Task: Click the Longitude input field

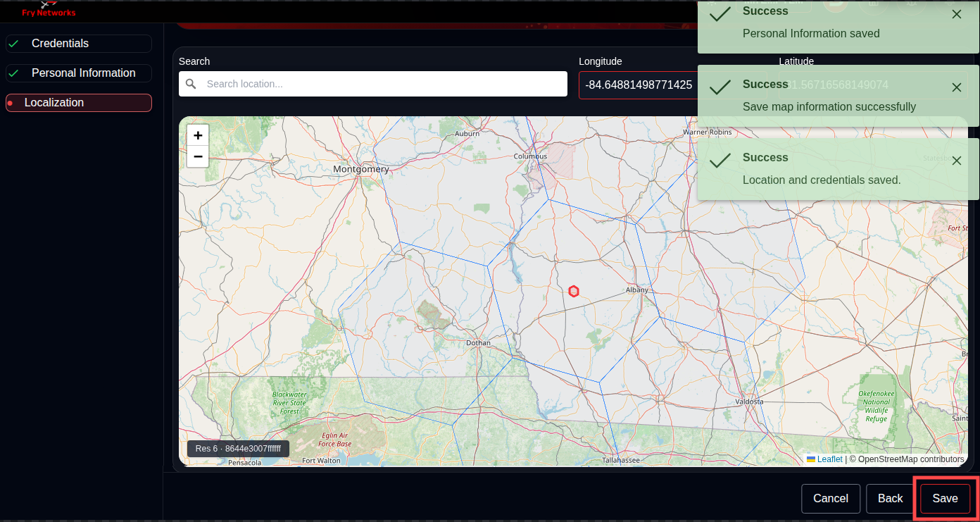Action: (x=637, y=85)
